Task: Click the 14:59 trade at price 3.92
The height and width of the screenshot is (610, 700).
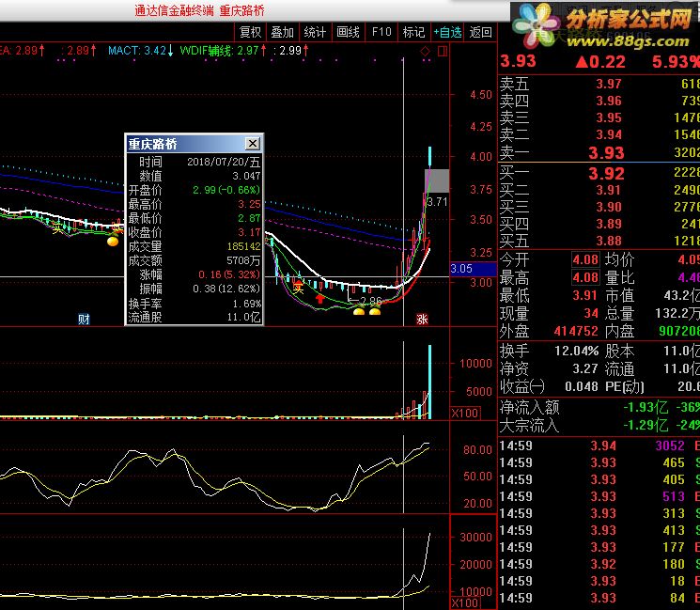Action: pos(599,565)
